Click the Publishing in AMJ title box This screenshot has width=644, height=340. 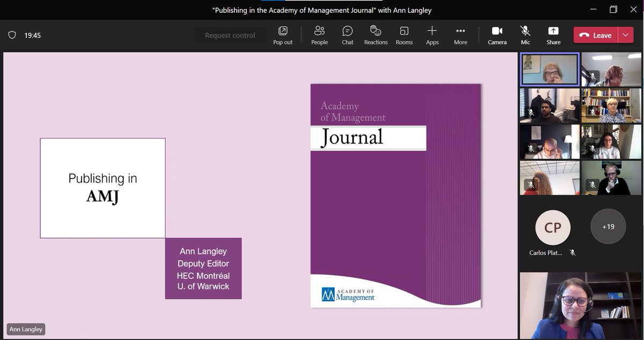tap(103, 188)
